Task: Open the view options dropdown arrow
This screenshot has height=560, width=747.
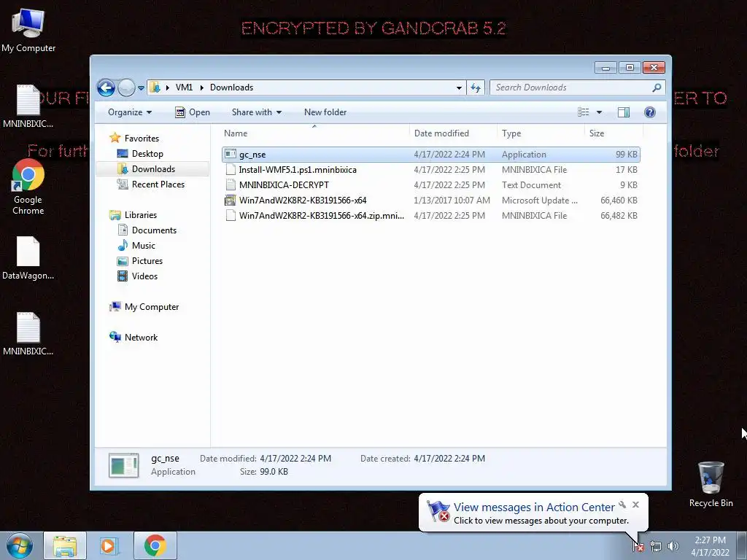Action: tap(600, 112)
